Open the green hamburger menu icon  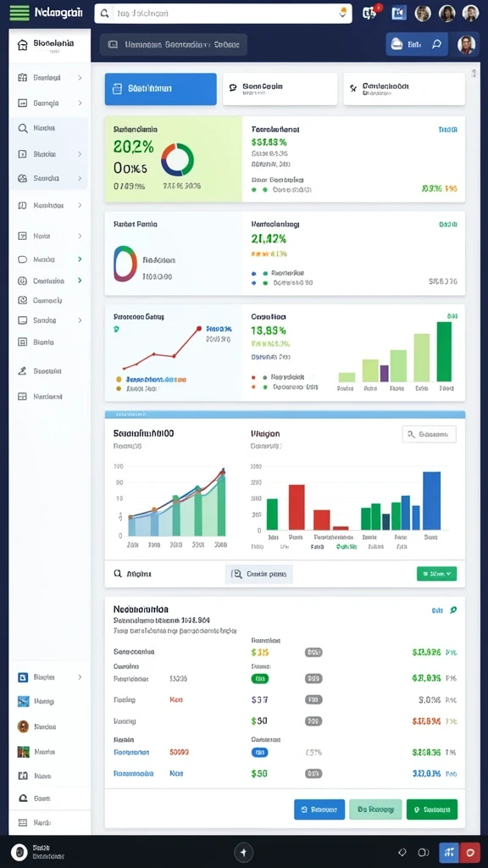19,13
